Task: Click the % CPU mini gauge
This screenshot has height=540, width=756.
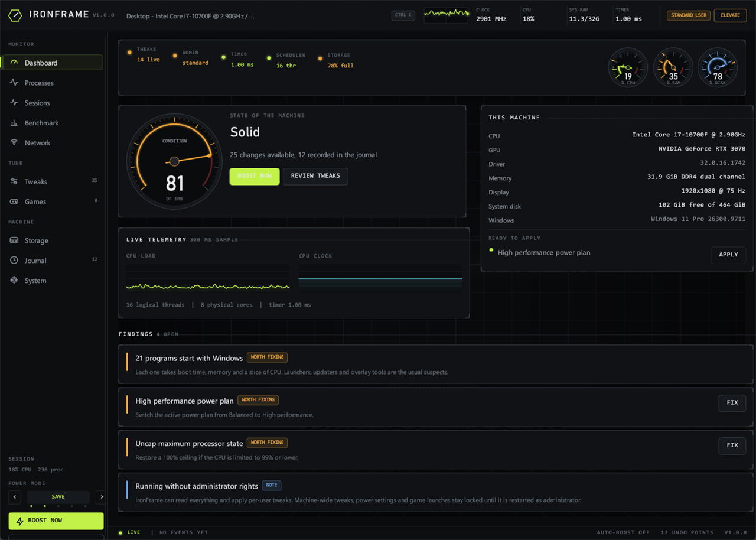Action: [628, 67]
